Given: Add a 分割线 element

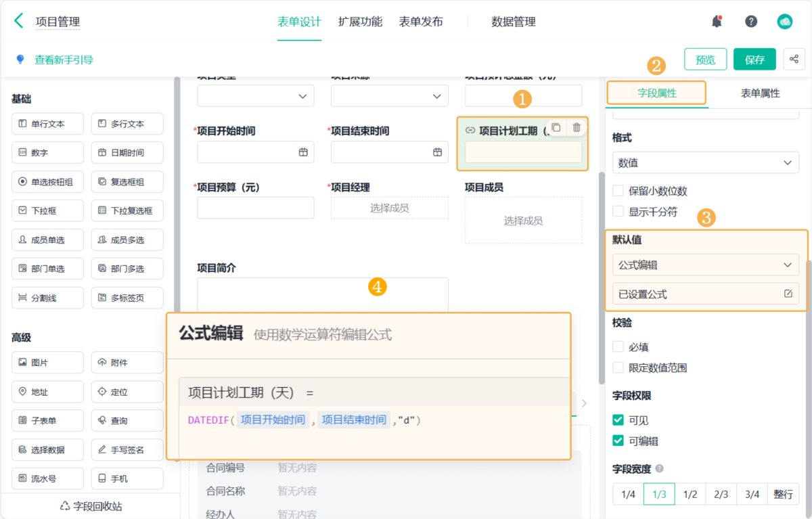Looking at the screenshot, I should (47, 298).
